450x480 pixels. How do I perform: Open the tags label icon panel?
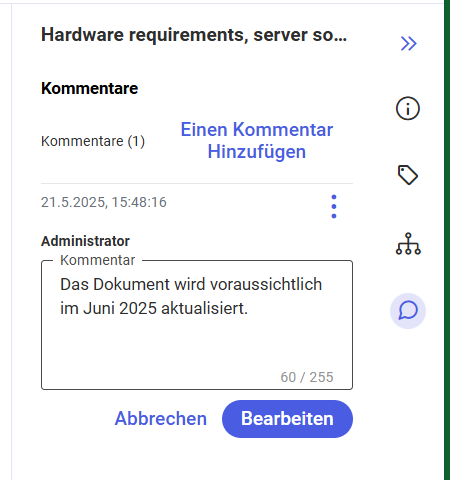pos(408,175)
